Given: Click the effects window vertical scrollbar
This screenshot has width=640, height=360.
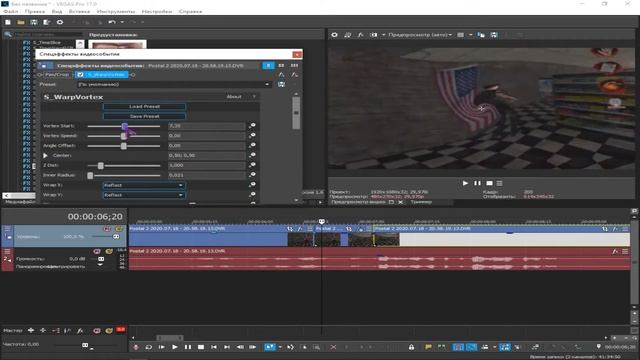Looking at the screenshot, I should coord(296,112).
